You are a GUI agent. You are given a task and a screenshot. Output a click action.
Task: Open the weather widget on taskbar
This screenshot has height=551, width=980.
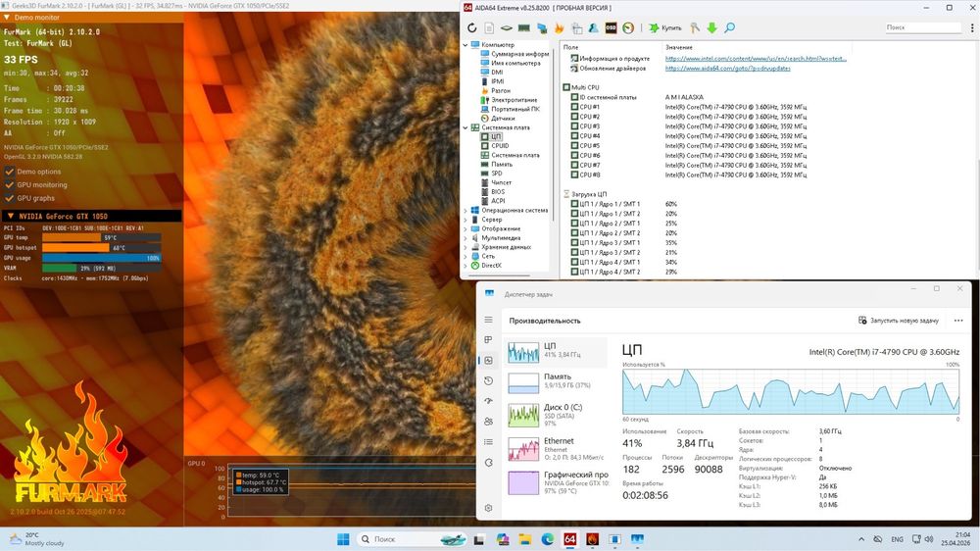pyautogui.click(x=36, y=539)
